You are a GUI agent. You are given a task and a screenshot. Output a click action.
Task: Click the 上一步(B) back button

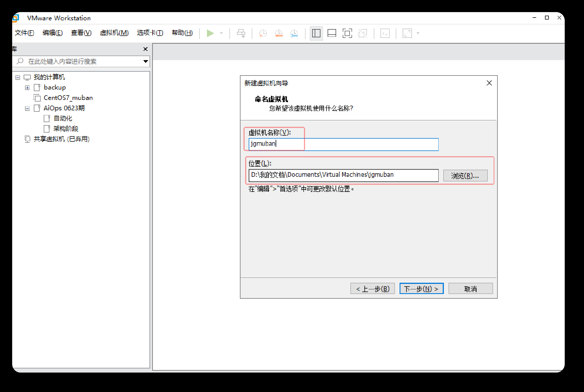(x=373, y=289)
